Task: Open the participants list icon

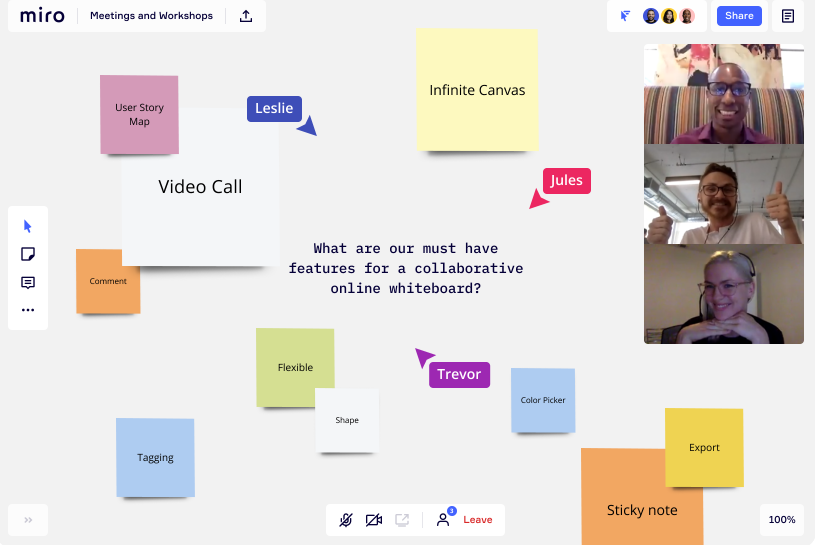Action: pyautogui.click(x=443, y=520)
